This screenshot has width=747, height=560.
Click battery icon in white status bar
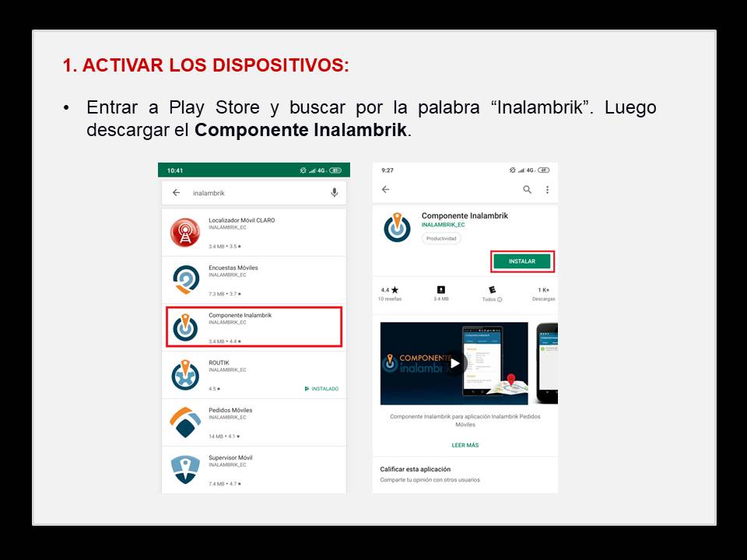point(544,170)
